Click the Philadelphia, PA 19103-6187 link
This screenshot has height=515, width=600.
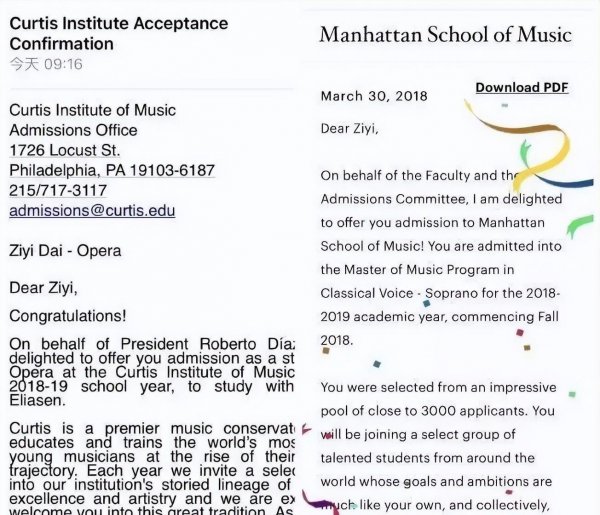click(111, 170)
